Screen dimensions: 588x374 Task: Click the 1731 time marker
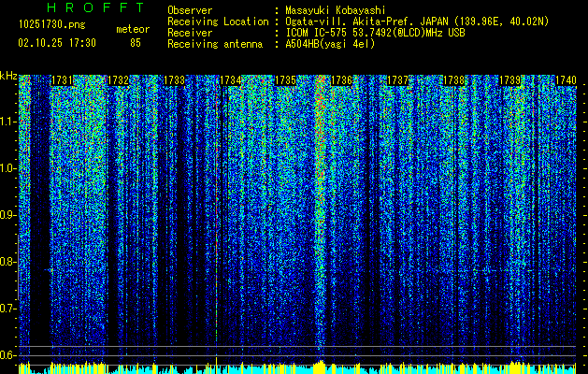click(x=62, y=80)
